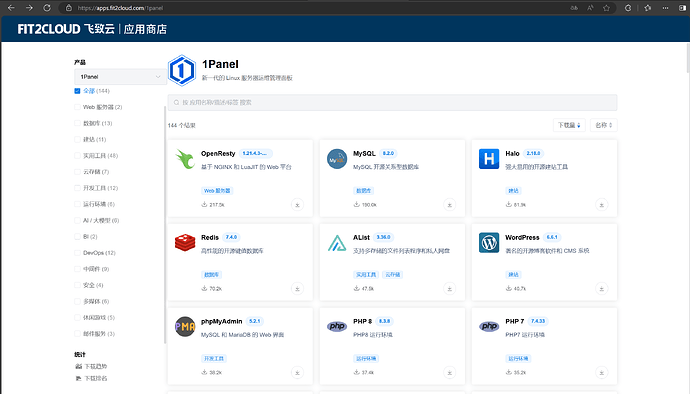The height and width of the screenshot is (394, 690).
Task: Open the 下载趋势 statistics item
Action: click(91, 366)
